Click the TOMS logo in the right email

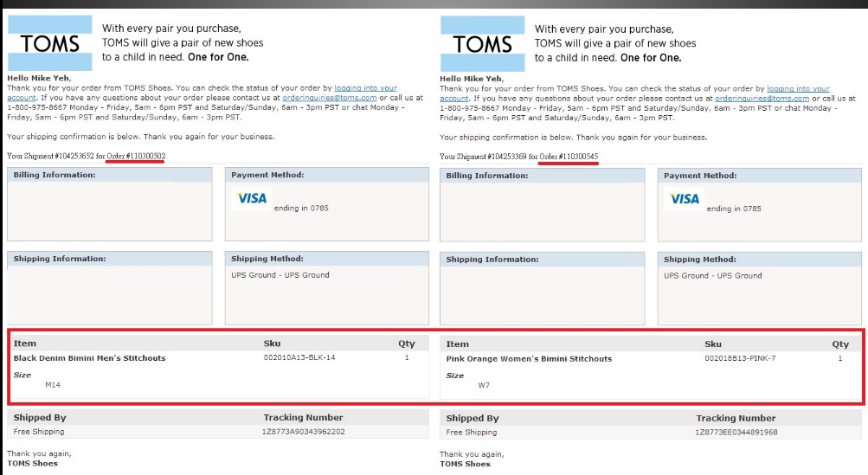482,44
